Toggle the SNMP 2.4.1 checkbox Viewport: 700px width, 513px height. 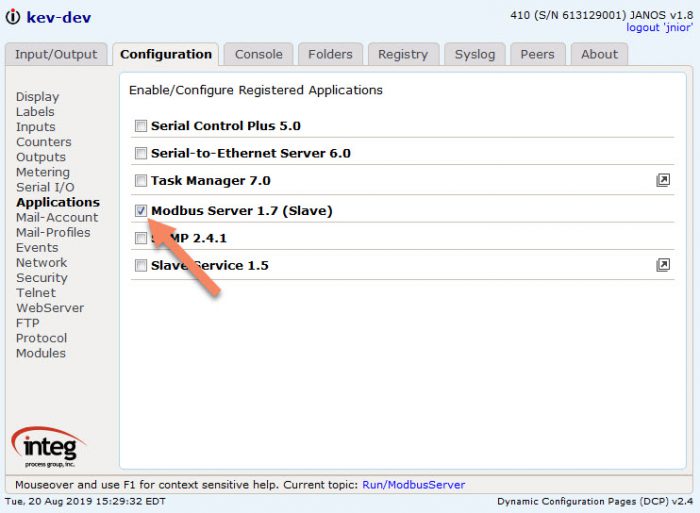(x=141, y=238)
